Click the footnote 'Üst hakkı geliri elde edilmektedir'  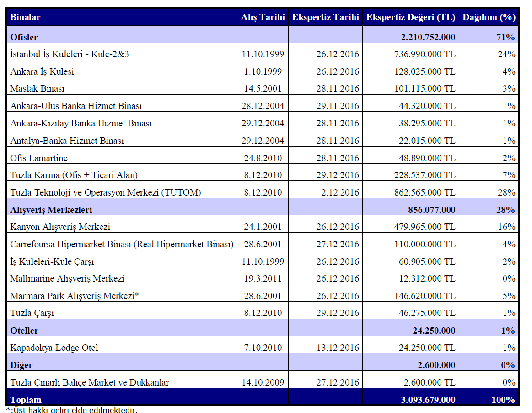coord(75,410)
